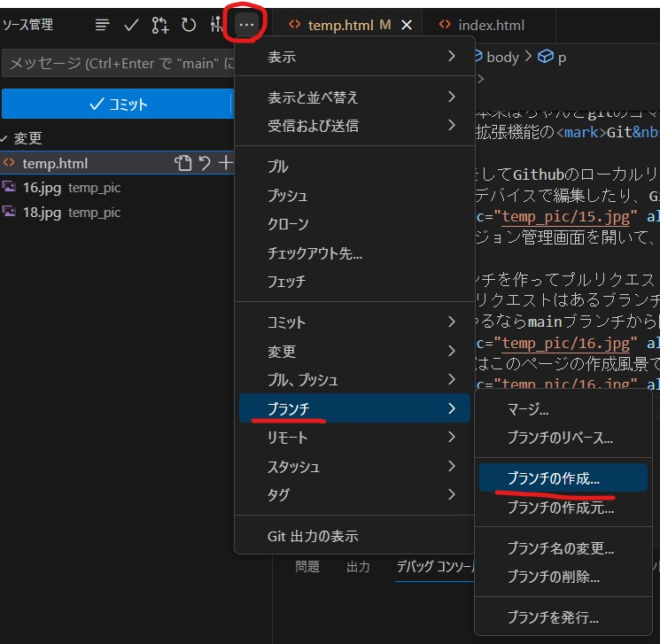The image size is (660, 644).
Task: Select ブランチの作成... menu item
Action: (x=553, y=477)
